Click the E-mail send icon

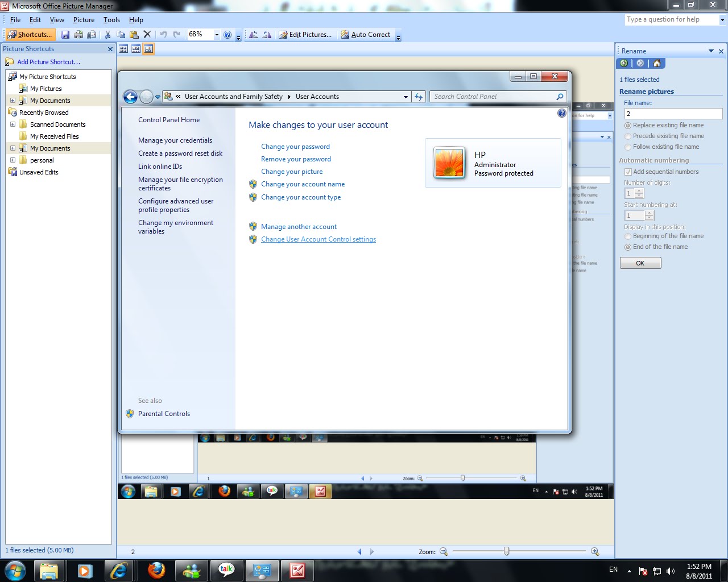point(91,35)
